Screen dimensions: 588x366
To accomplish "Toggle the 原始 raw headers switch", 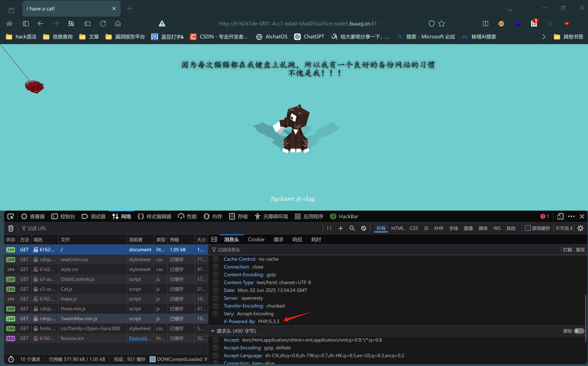I will coord(579,331).
